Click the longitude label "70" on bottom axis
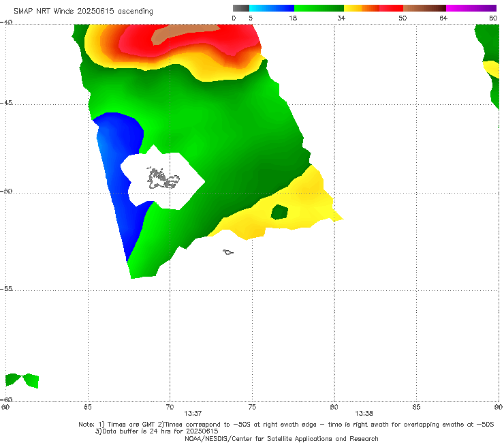Screen dimensions: 504x443 [x=170, y=407]
